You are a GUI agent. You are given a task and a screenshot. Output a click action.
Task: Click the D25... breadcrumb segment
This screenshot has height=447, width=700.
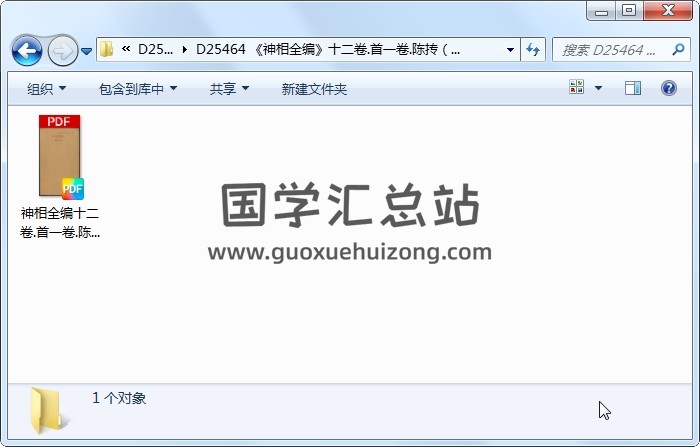click(155, 49)
